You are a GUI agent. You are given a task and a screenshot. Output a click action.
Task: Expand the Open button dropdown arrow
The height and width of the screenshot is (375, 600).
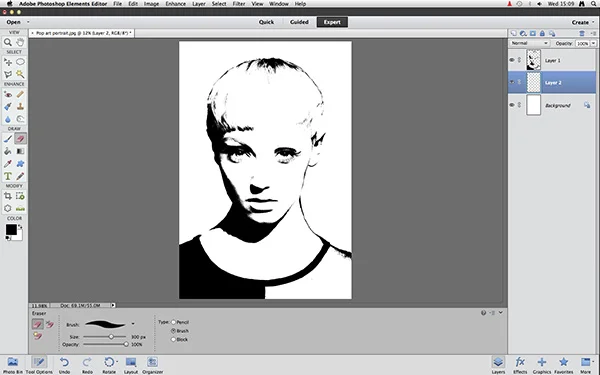click(28, 22)
